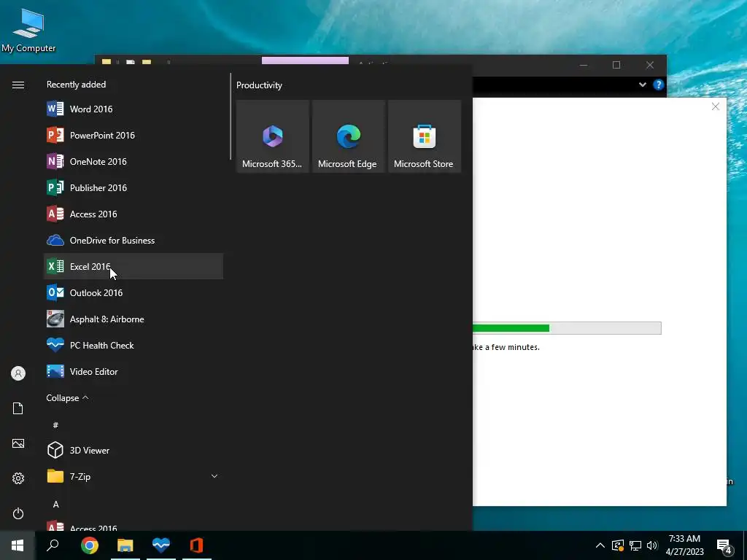Click the installation progress bar
This screenshot has width=747, height=560.
[x=567, y=328]
